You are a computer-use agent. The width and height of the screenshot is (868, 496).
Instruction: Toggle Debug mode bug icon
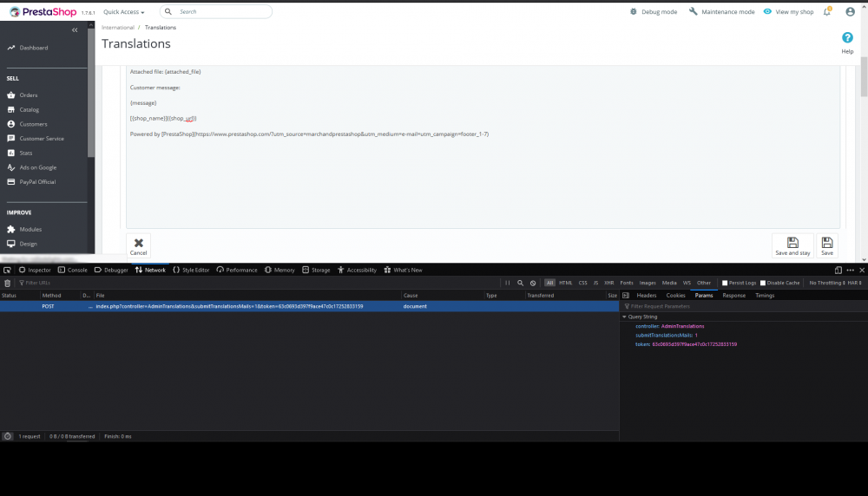pyautogui.click(x=634, y=11)
